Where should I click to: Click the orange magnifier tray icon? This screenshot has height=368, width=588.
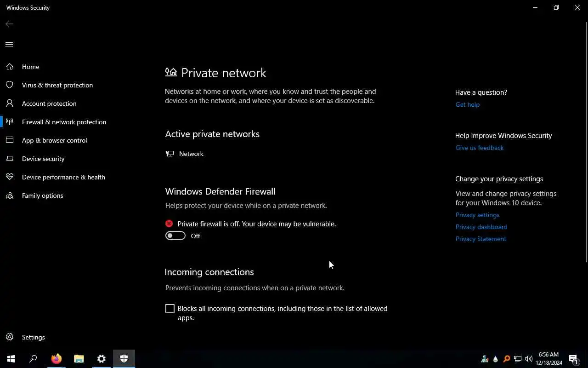[x=507, y=359]
